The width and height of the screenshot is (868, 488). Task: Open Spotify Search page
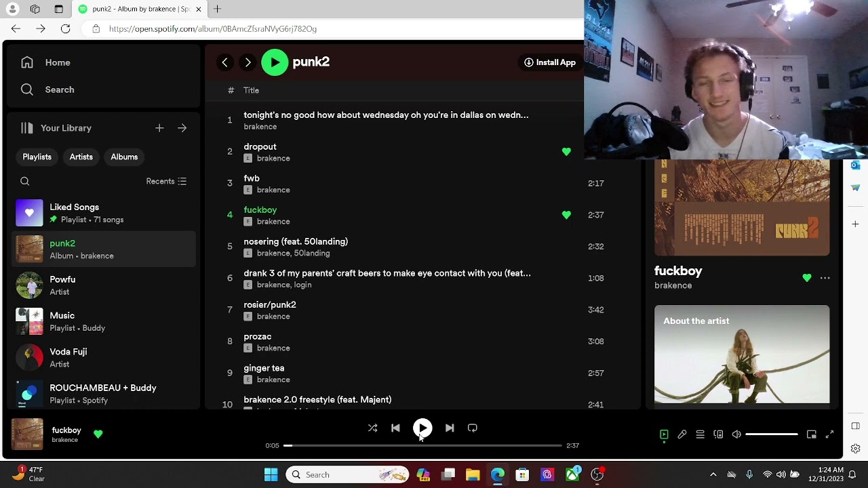point(47,89)
